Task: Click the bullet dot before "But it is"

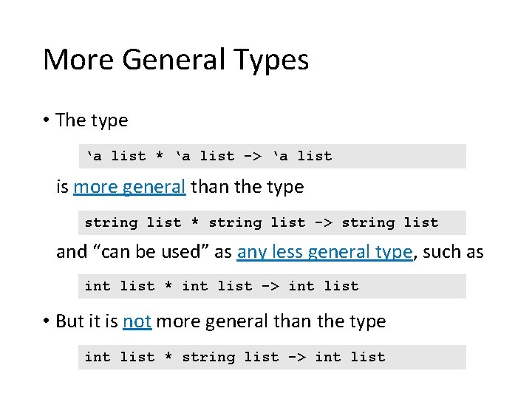Action: click(x=47, y=322)
